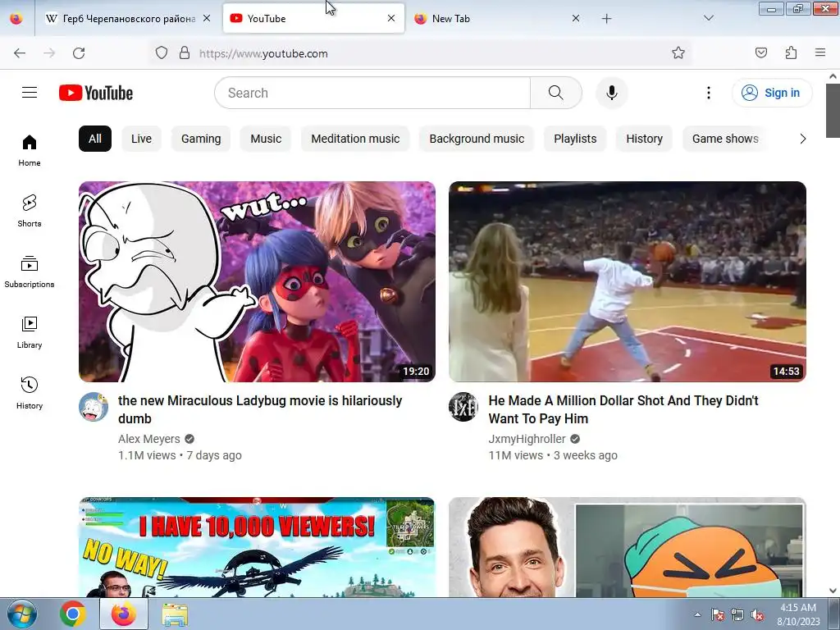The height and width of the screenshot is (630, 840).
Task: Open the Firefox extensions icon
Action: tap(792, 53)
